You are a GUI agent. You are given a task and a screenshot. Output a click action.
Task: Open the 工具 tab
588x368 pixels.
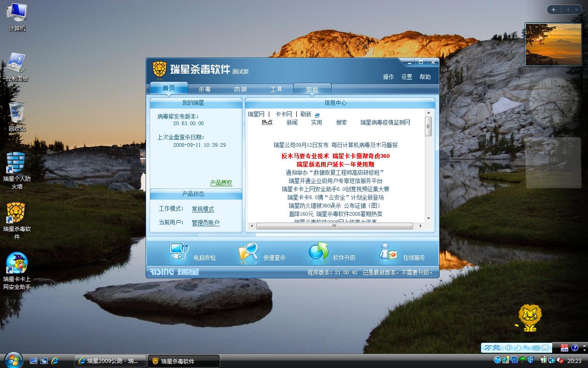pyautogui.click(x=276, y=89)
